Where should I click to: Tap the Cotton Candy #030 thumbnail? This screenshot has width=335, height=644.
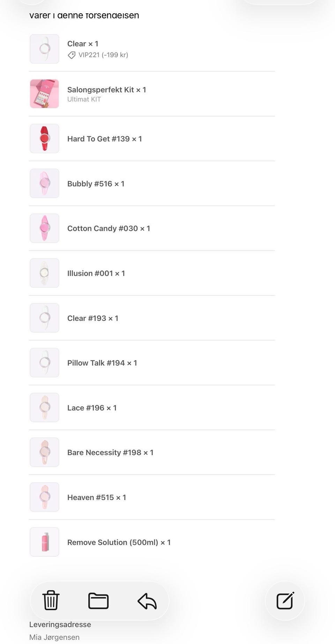coord(44,228)
